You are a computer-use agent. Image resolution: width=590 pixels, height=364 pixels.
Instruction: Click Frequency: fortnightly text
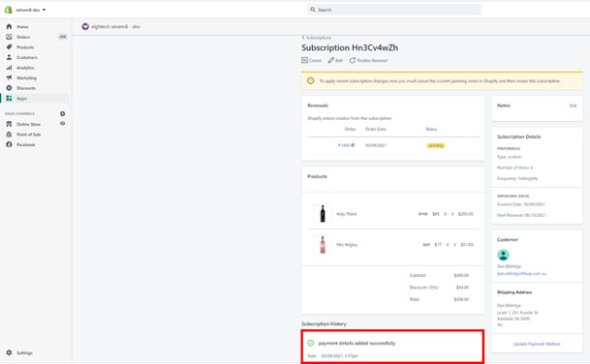point(517,179)
